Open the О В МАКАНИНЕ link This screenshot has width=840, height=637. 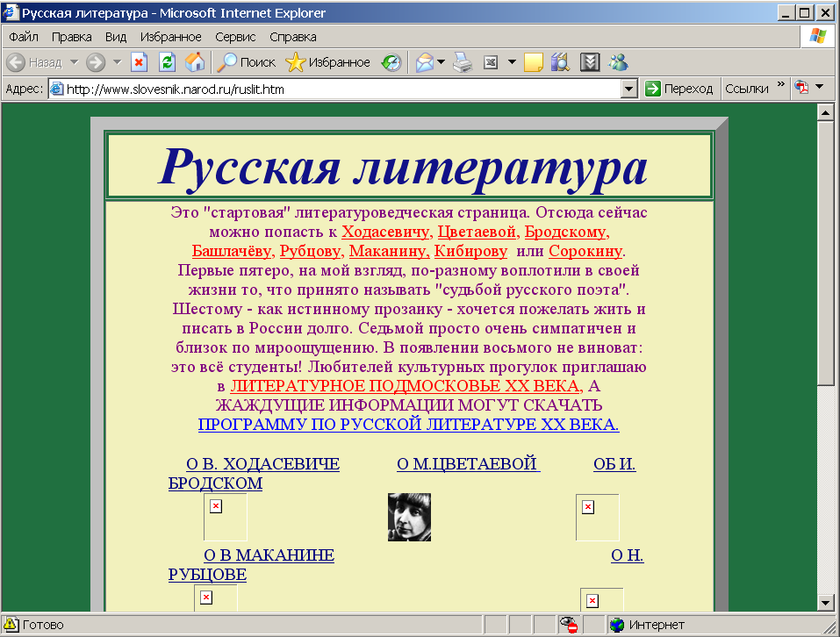(x=269, y=555)
